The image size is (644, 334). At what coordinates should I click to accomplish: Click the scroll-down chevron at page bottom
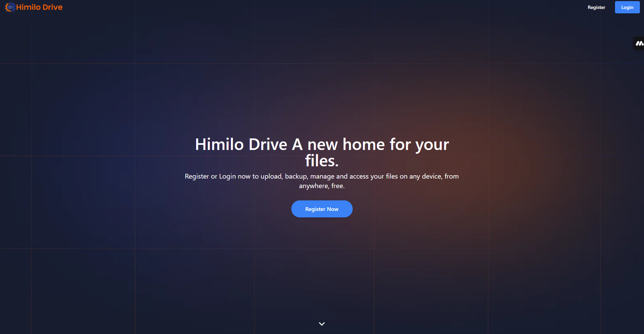coord(322,324)
